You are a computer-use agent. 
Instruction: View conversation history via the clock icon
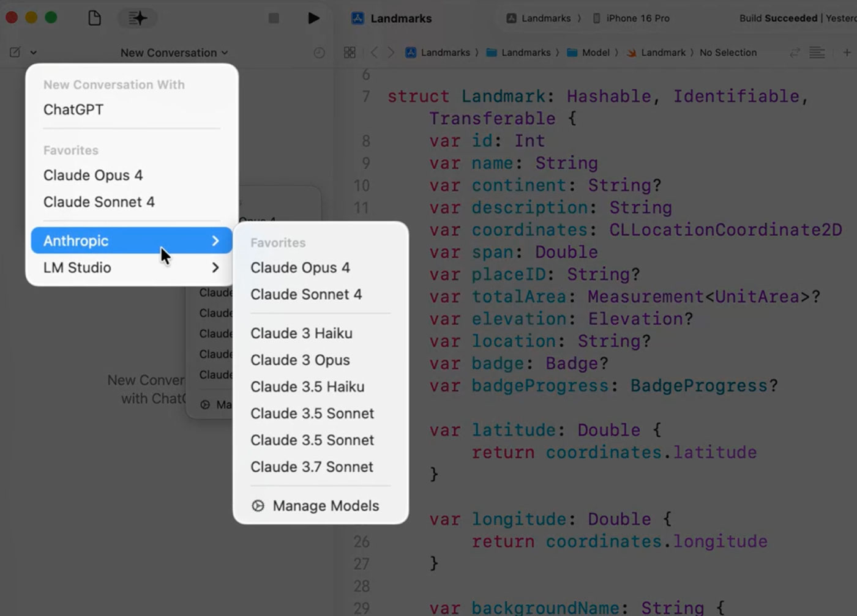pyautogui.click(x=319, y=53)
